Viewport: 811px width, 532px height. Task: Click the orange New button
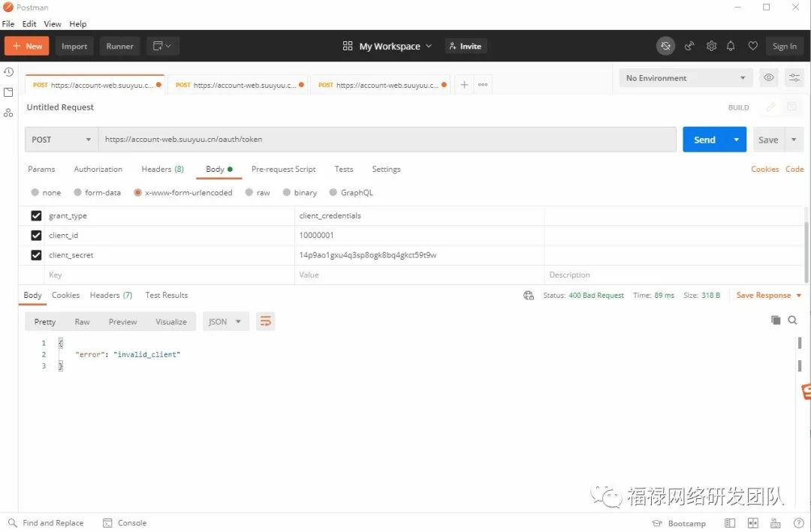tap(27, 46)
